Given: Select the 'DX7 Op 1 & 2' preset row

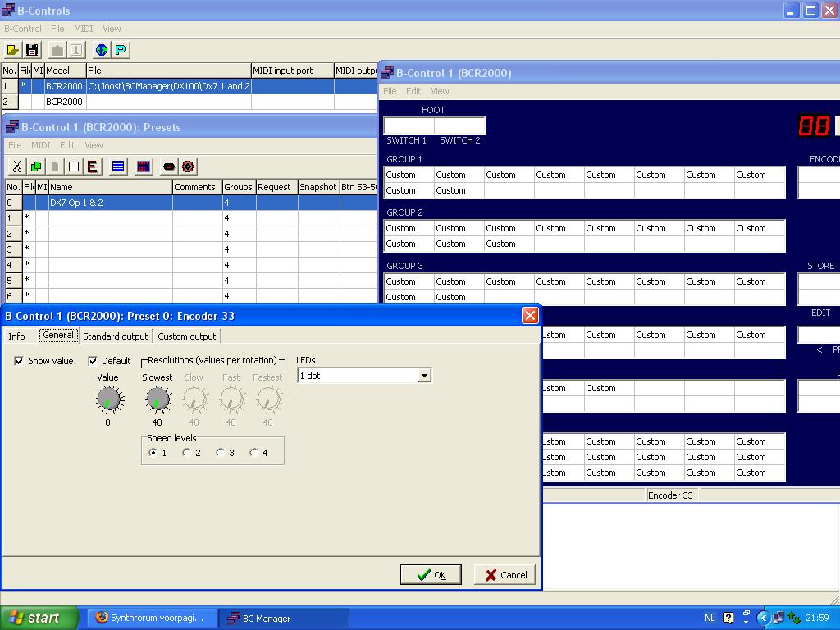Looking at the screenshot, I should (x=190, y=203).
